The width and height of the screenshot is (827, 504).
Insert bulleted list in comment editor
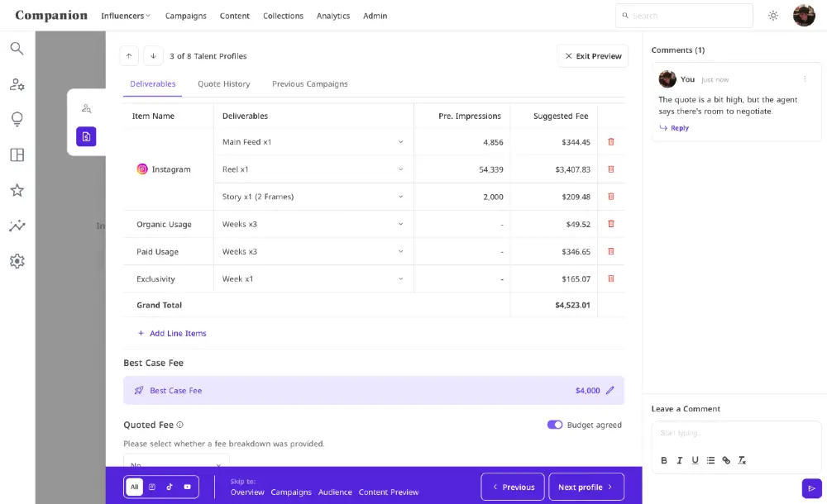[710, 460]
